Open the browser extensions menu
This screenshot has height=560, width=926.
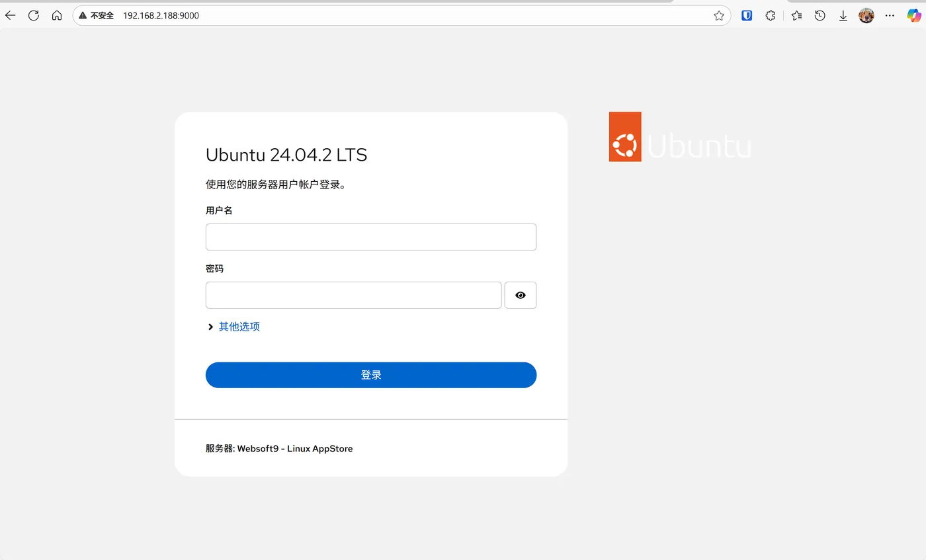click(771, 15)
